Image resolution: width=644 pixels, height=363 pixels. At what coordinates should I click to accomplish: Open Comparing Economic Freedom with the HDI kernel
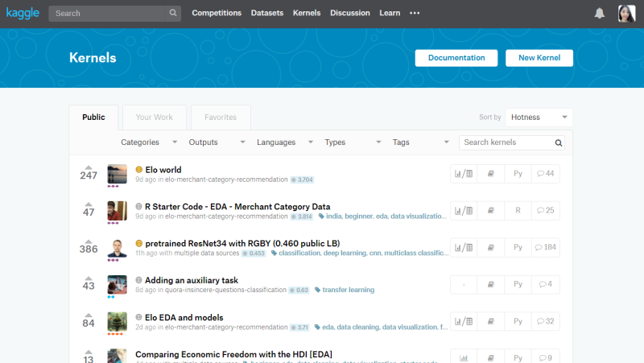[x=233, y=354]
